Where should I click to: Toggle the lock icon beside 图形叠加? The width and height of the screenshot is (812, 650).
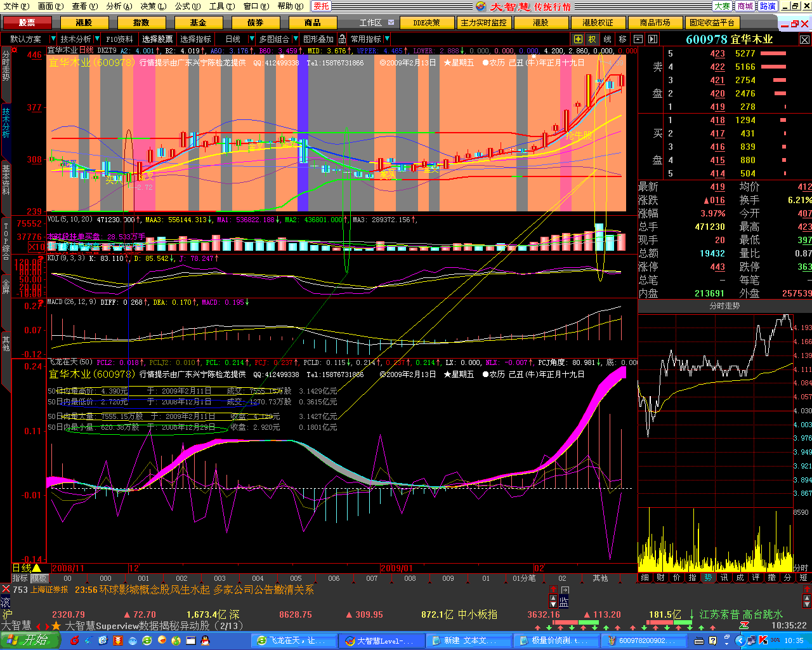(x=343, y=39)
